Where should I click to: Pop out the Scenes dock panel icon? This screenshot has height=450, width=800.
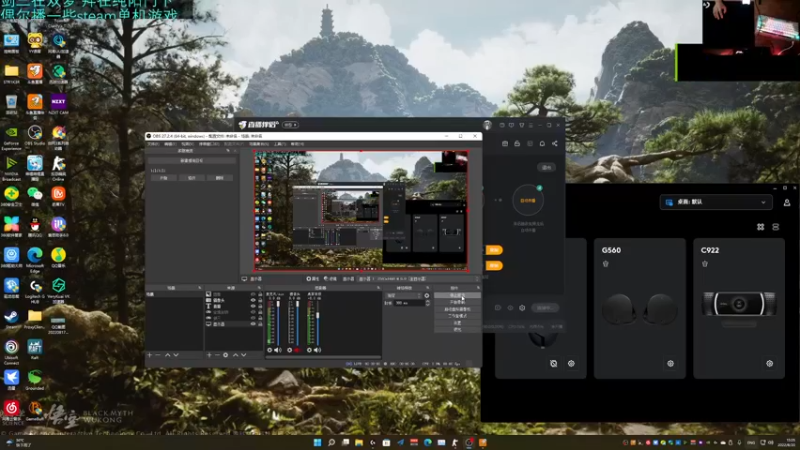point(199,288)
